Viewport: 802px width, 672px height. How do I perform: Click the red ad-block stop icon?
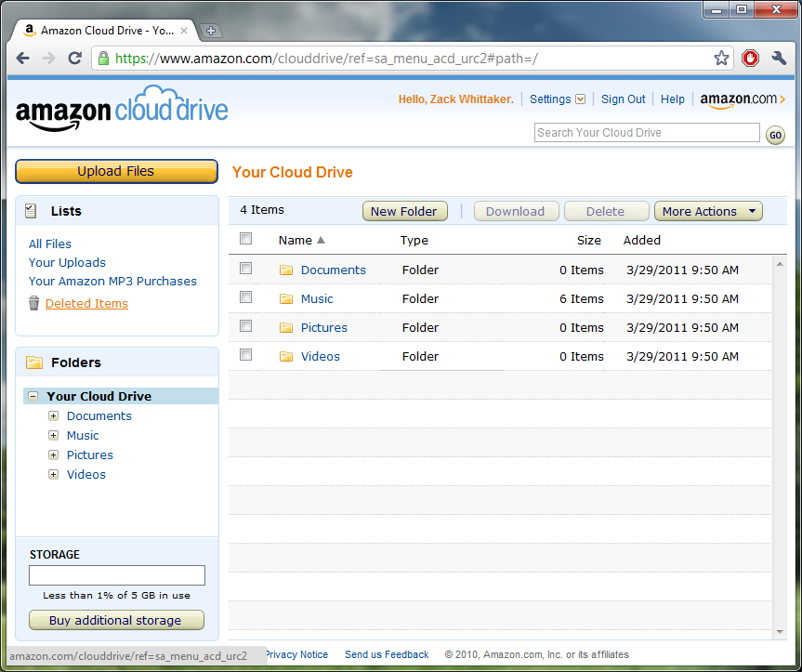pyautogui.click(x=750, y=59)
